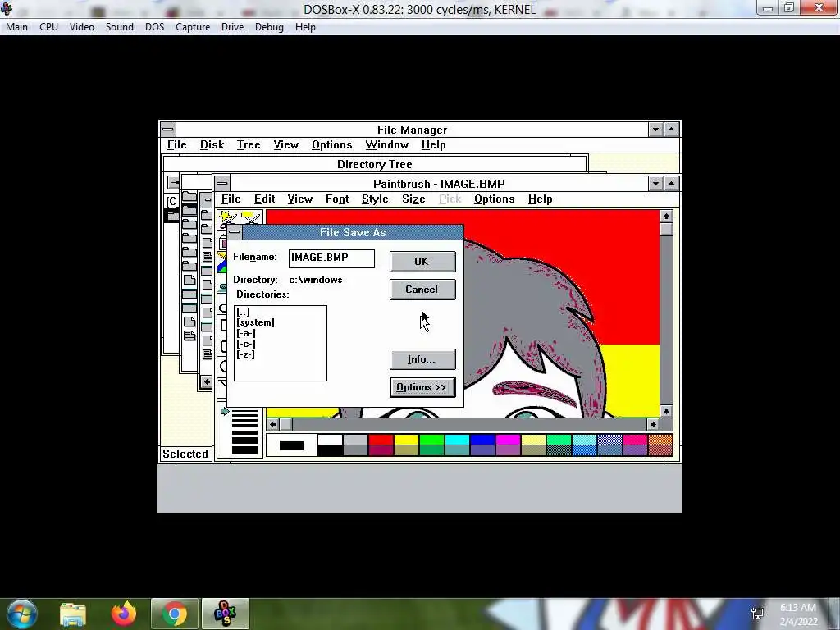Pick the black palette swatch
The width and height of the screenshot is (840, 630).
[x=330, y=450]
